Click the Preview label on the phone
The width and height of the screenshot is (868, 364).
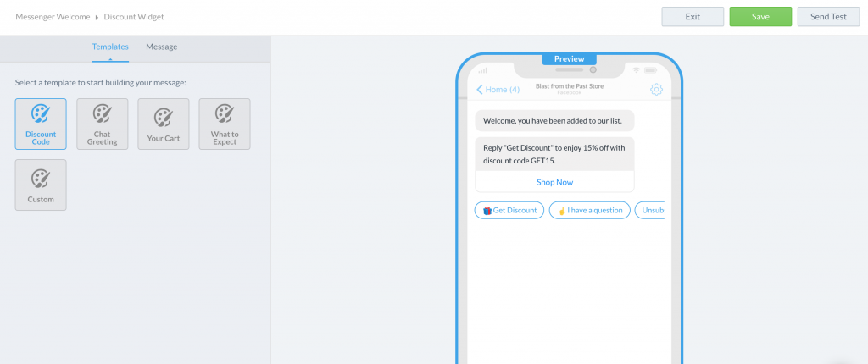click(x=569, y=58)
